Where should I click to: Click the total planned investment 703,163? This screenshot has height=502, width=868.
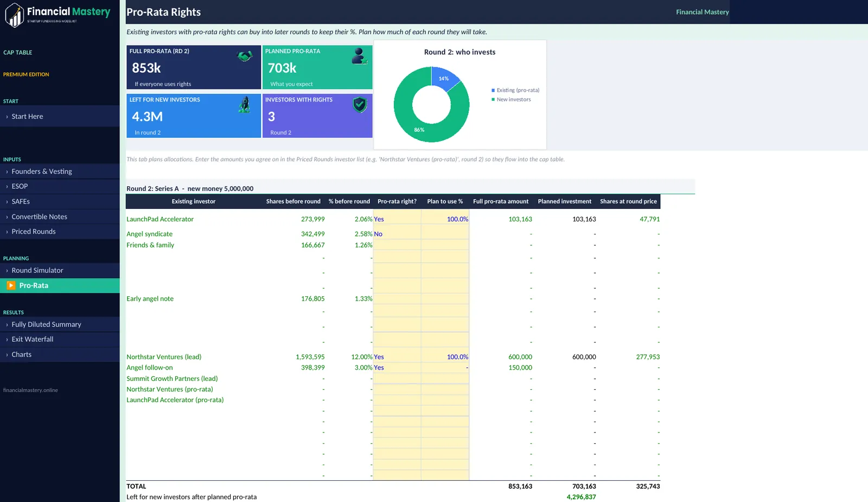pyautogui.click(x=584, y=487)
